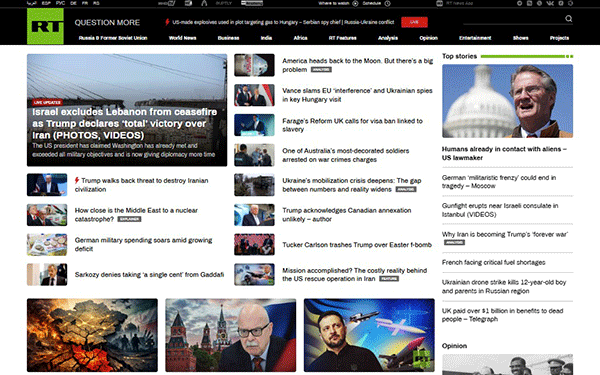Switch site language to Arabic

click(32, 3)
